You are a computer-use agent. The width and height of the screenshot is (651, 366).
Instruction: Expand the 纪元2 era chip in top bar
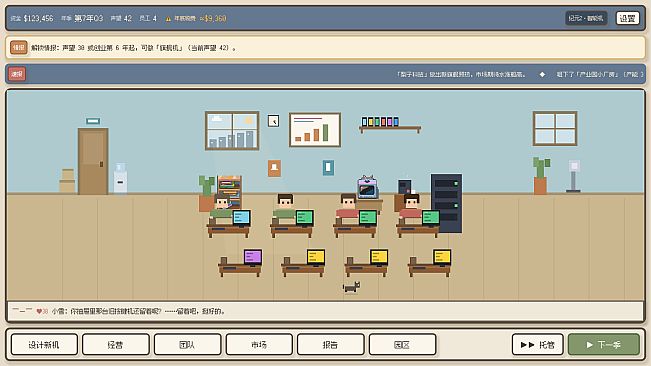pos(586,18)
